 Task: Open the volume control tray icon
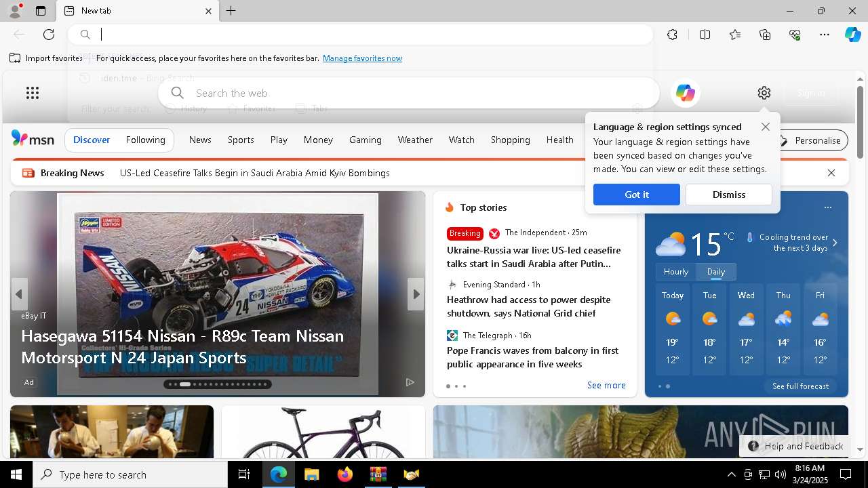780,474
